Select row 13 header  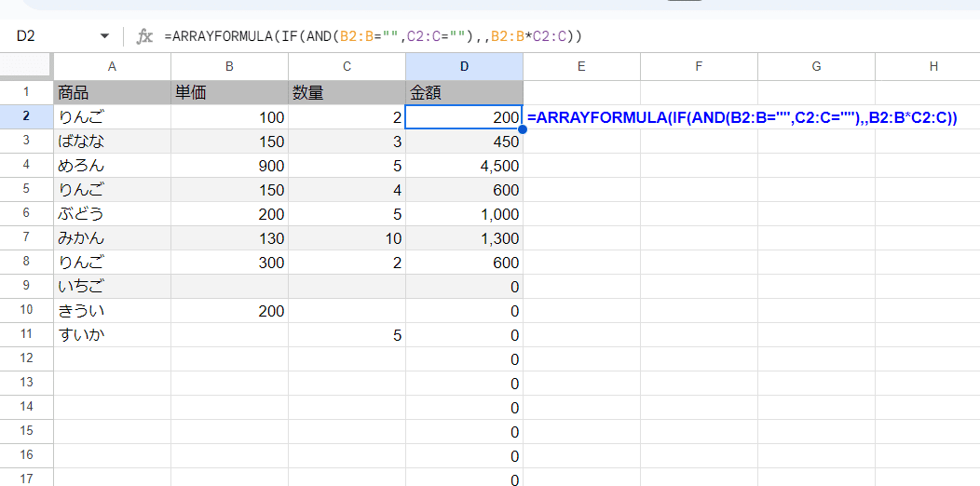click(27, 383)
